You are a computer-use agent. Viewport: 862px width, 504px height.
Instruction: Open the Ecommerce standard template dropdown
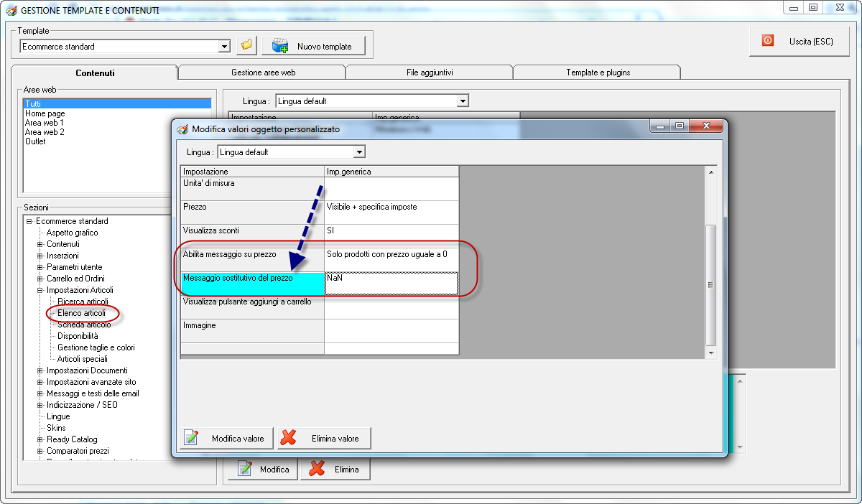(225, 46)
